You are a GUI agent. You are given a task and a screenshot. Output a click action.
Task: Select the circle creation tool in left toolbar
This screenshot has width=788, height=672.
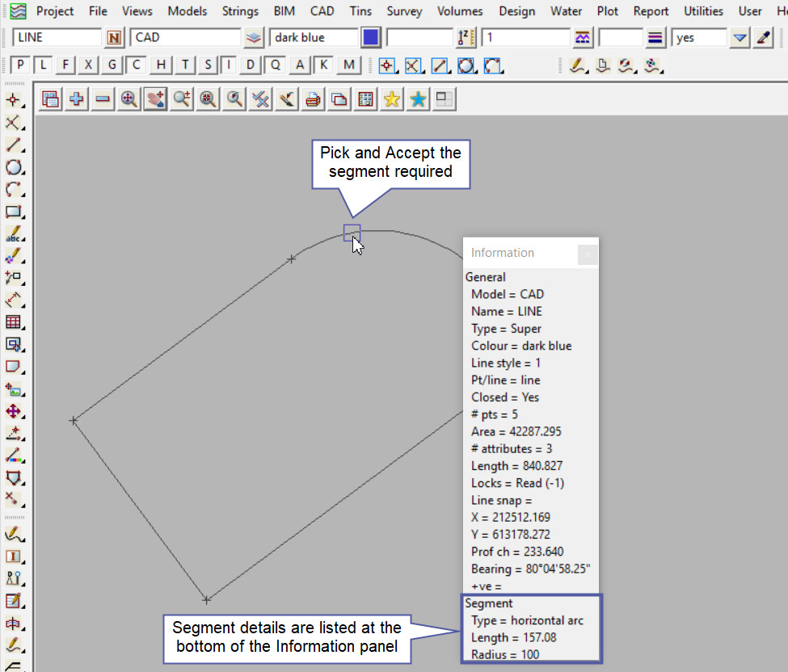tap(13, 167)
